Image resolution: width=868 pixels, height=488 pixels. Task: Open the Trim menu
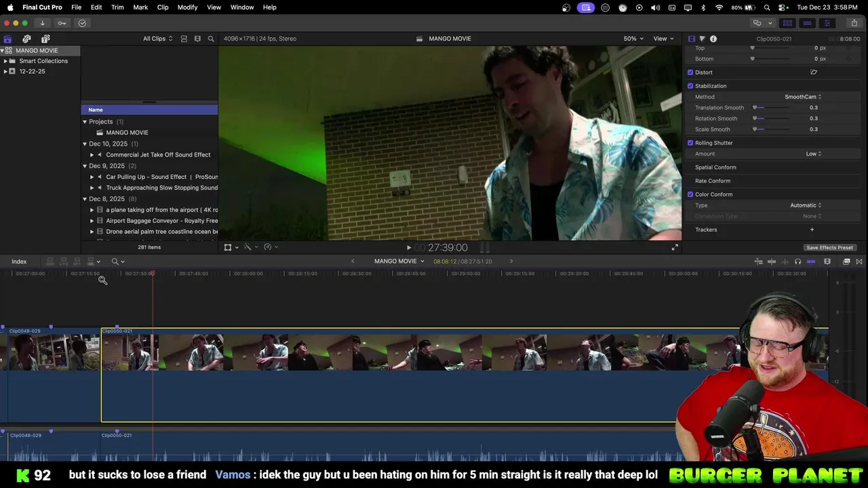click(117, 7)
